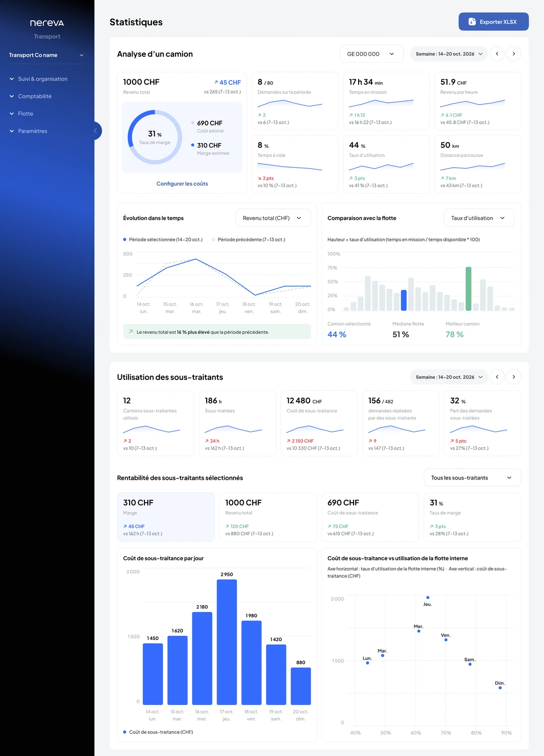Screen dimensions: 544x756
Task: Click the revenue 16 % plus élevé insight banner
Action: [x=217, y=331]
